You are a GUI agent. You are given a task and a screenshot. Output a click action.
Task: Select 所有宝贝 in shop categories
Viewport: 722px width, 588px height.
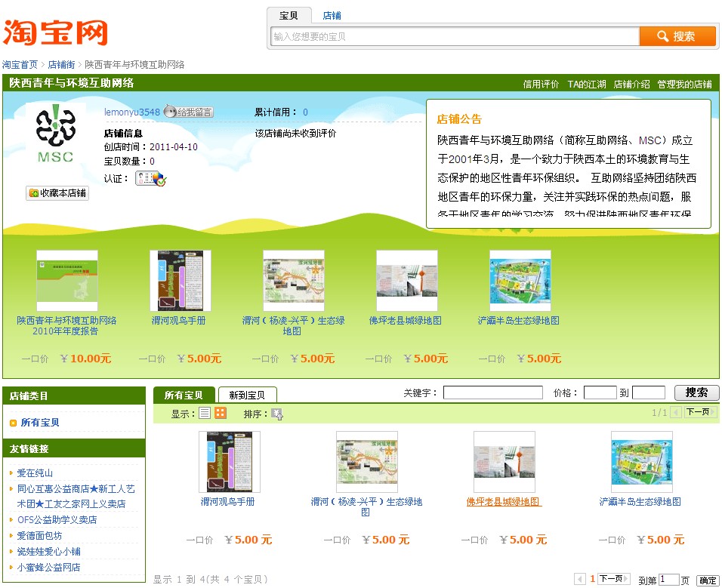tap(39, 423)
